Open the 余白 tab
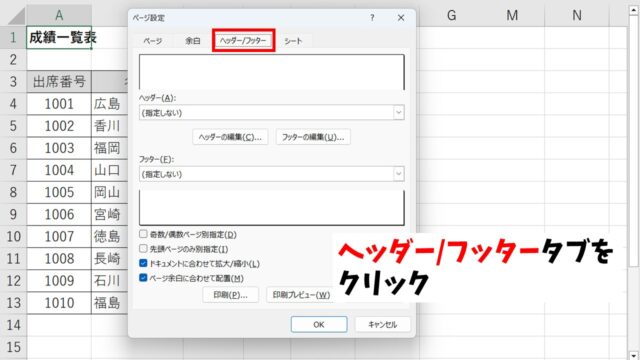Screen dimensions: 640x360 pos(193,41)
